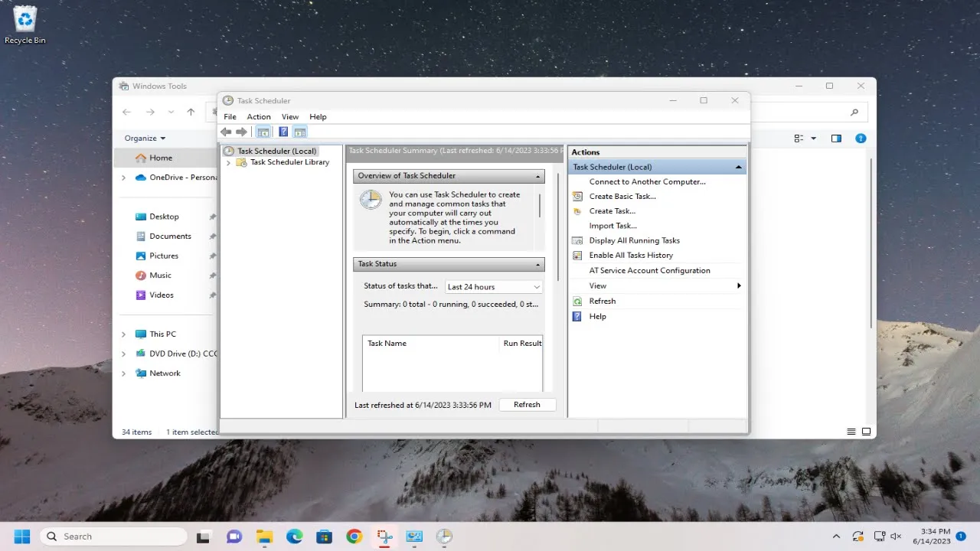
Task: Open Pictures in Windows Tools sidebar
Action: pos(164,256)
